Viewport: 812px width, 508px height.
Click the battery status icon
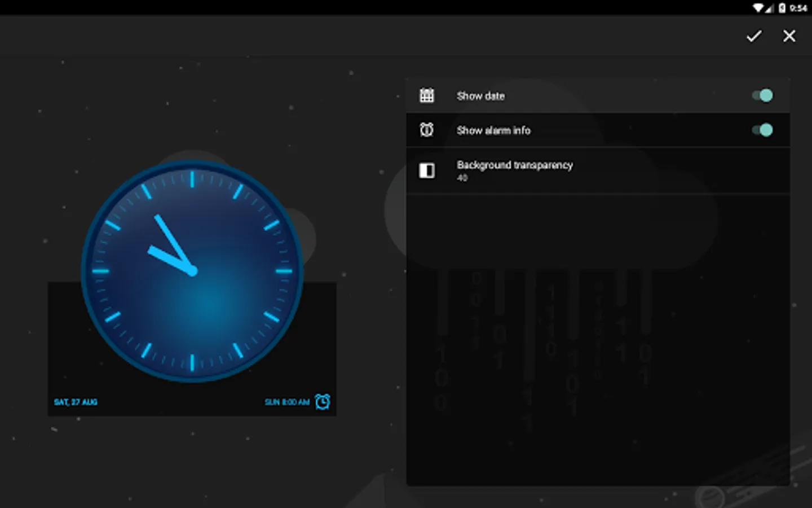(x=782, y=8)
